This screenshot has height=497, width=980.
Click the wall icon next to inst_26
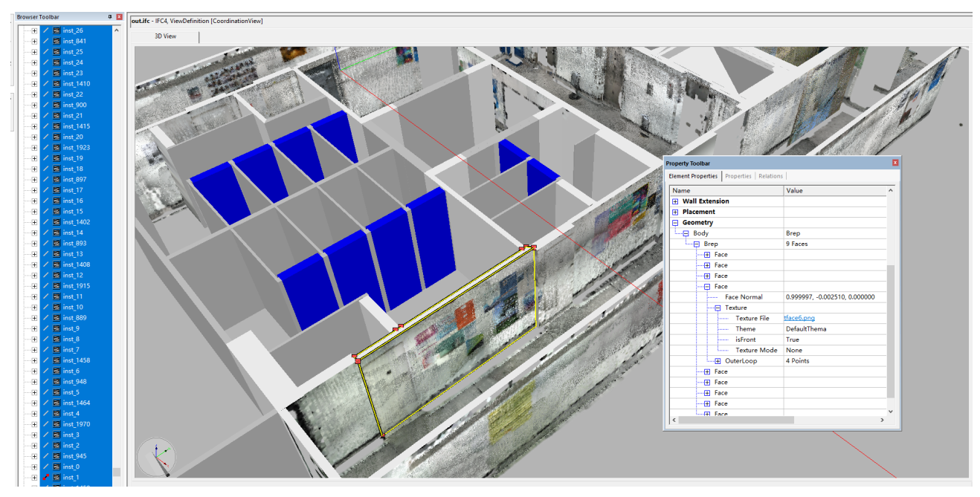click(x=57, y=30)
